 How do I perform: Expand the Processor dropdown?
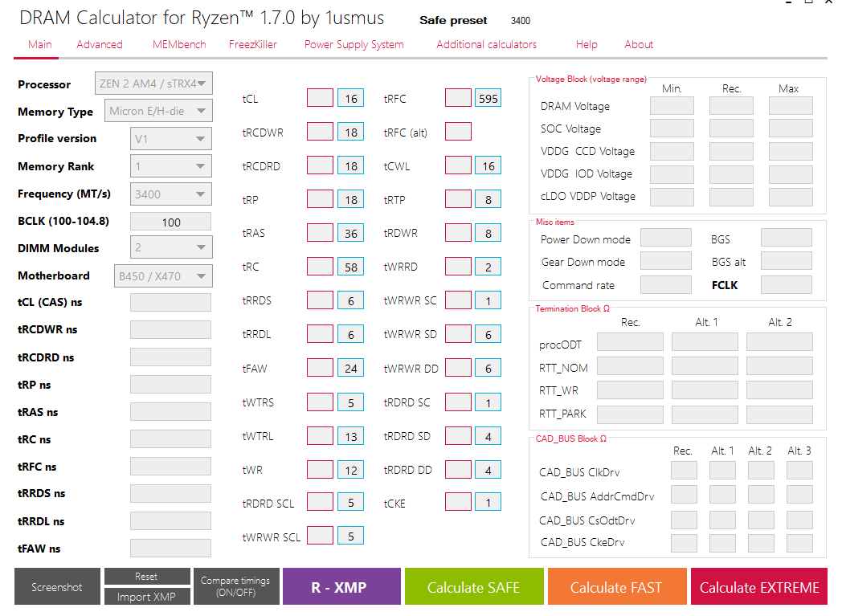[153, 84]
